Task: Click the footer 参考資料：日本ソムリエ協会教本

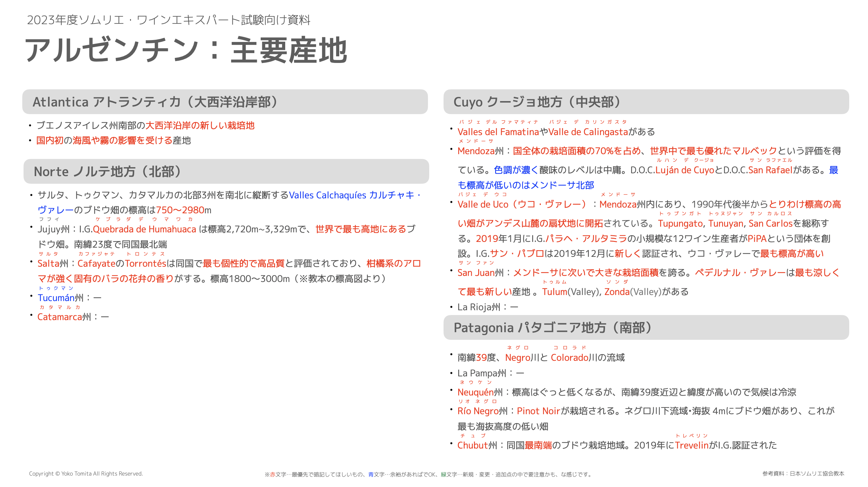Action: tap(803, 474)
